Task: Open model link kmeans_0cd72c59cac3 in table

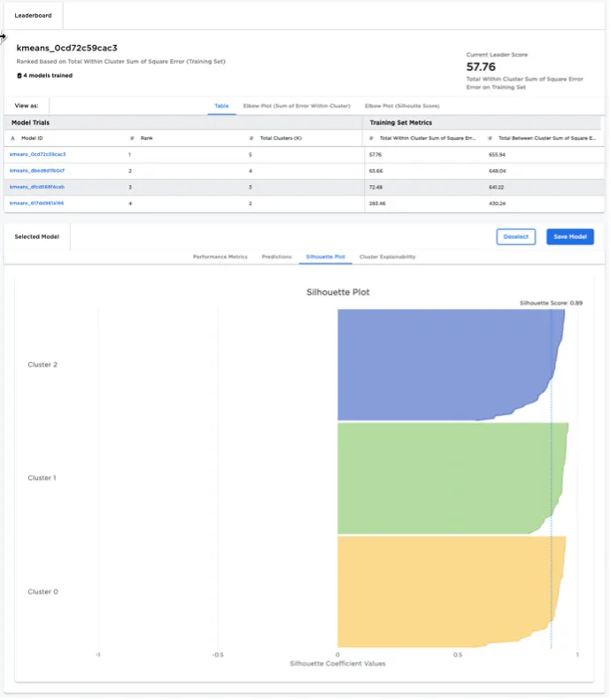Action: tap(37, 154)
